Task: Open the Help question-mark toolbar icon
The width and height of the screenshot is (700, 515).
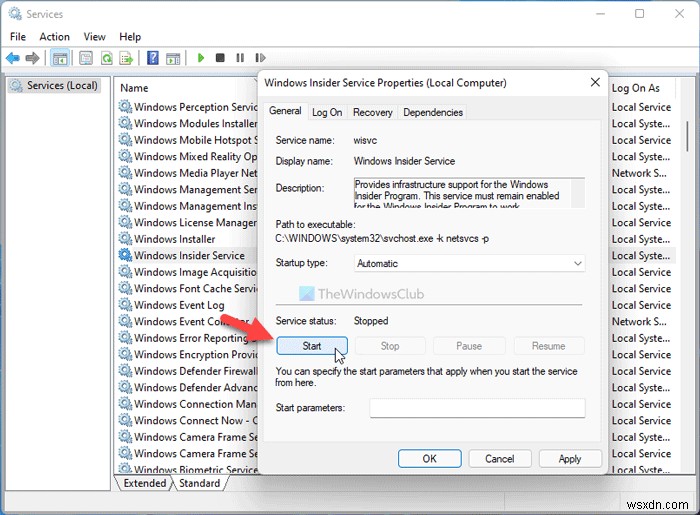Action: tap(153, 58)
